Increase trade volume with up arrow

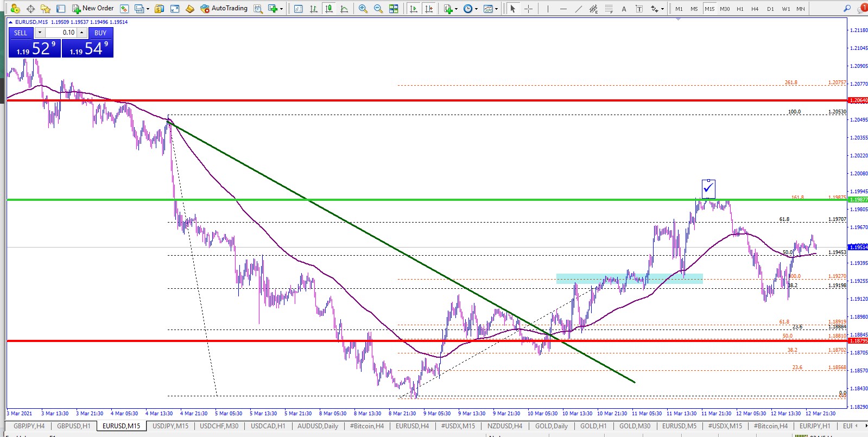(81, 33)
